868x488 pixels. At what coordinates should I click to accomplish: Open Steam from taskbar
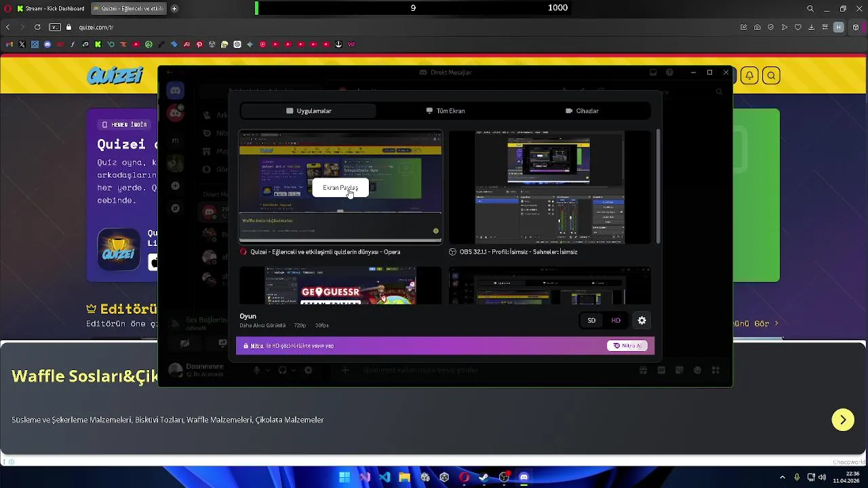484,477
